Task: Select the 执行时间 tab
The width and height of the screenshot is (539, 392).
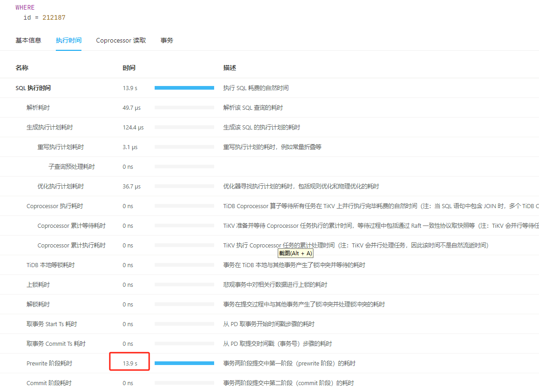Action: pyautogui.click(x=69, y=40)
